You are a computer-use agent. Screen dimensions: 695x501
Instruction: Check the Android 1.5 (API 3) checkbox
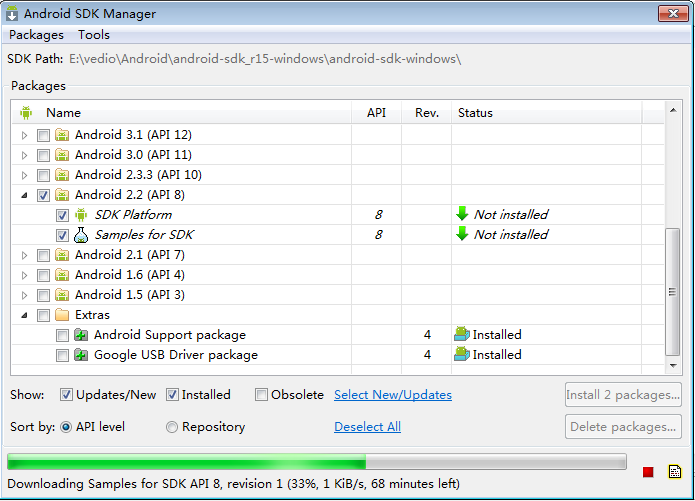(x=43, y=295)
